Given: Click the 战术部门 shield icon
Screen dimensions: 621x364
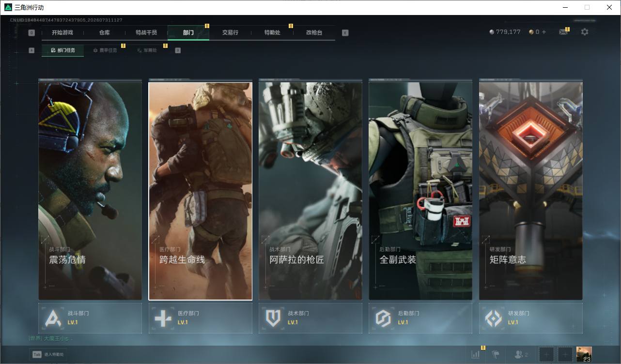Looking at the screenshot, I should 273,318.
